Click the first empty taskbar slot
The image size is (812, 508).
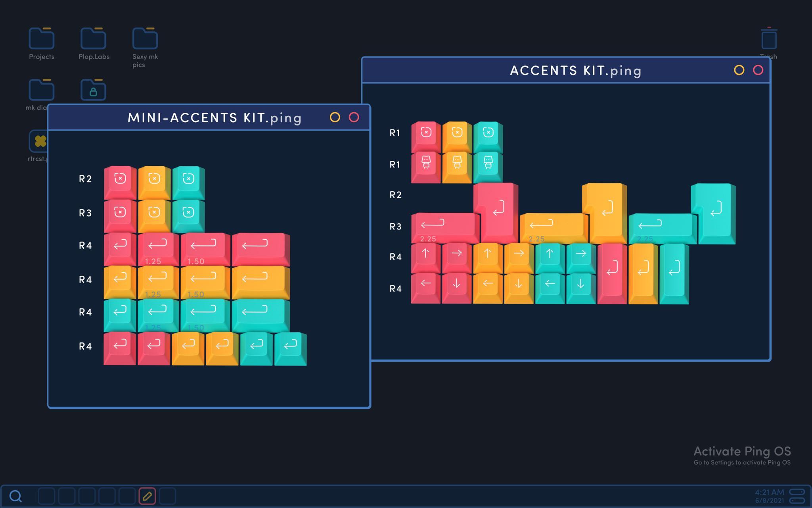[x=46, y=496]
